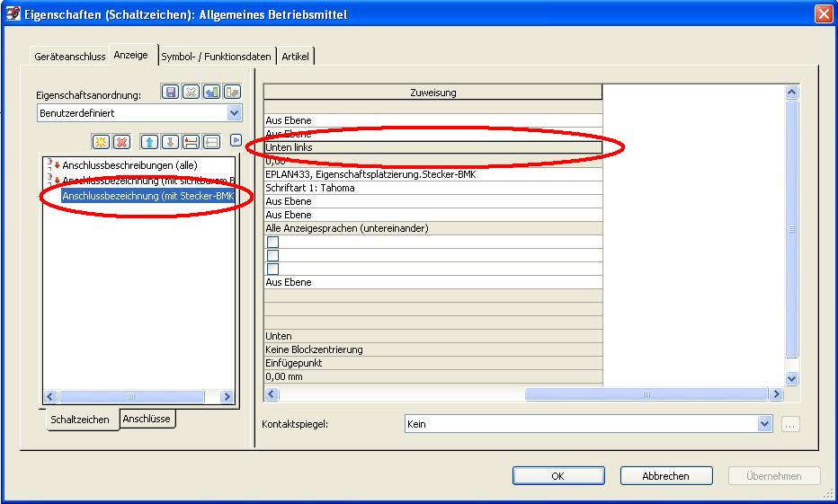Click the down arrow of the table's vertical scrollbar
The width and height of the screenshot is (838, 504).
(x=791, y=378)
